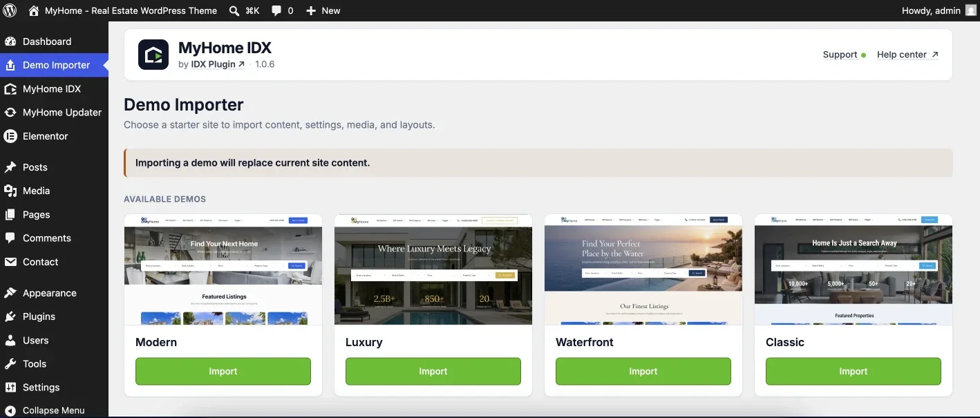This screenshot has height=418, width=980.
Task: Click the Media icon in sidebar
Action: pos(10,191)
